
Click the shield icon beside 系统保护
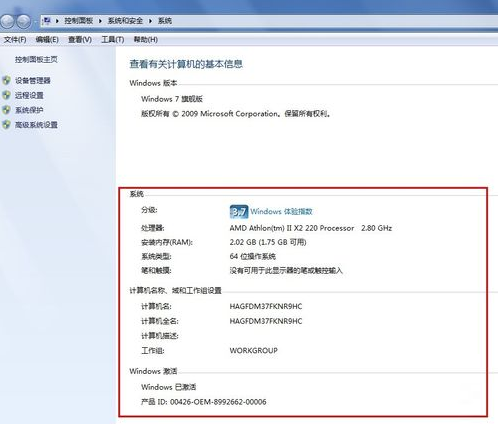pos(6,110)
